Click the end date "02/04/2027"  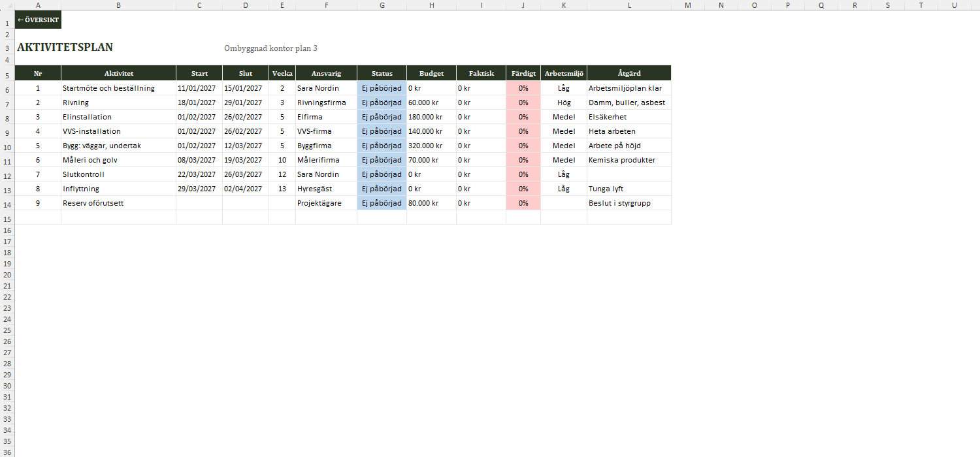point(246,189)
